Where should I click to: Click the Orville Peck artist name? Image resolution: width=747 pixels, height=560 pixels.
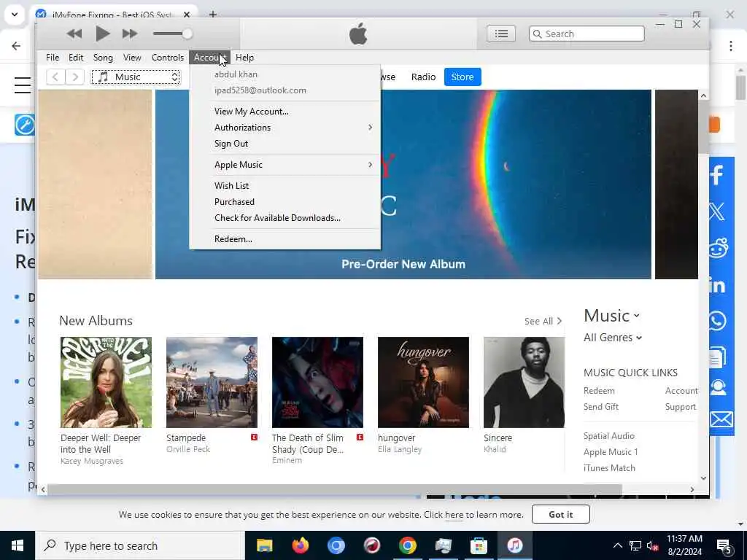coord(187,449)
